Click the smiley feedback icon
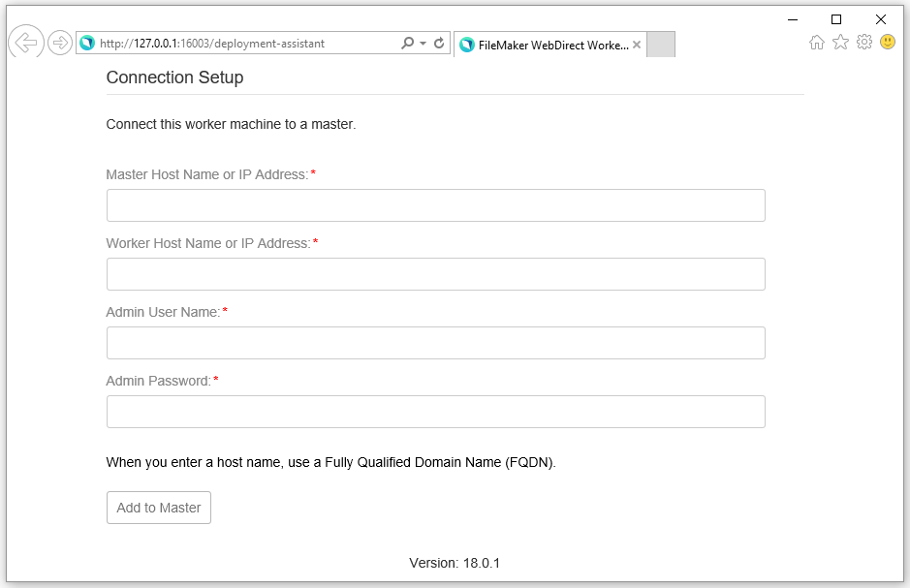Image resolution: width=910 pixels, height=588 pixels. pyautogui.click(x=887, y=43)
